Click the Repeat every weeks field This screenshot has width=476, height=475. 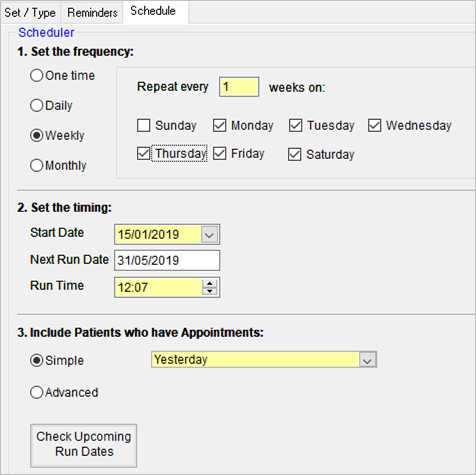coord(239,87)
